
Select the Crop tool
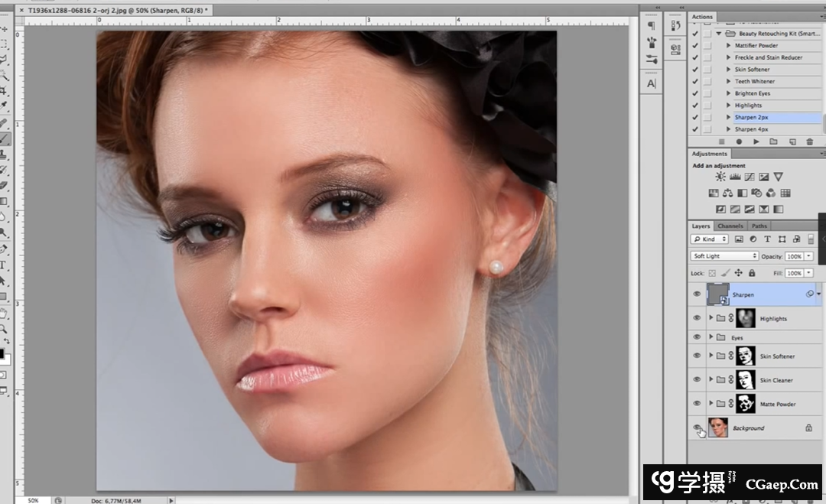[x=4, y=91]
